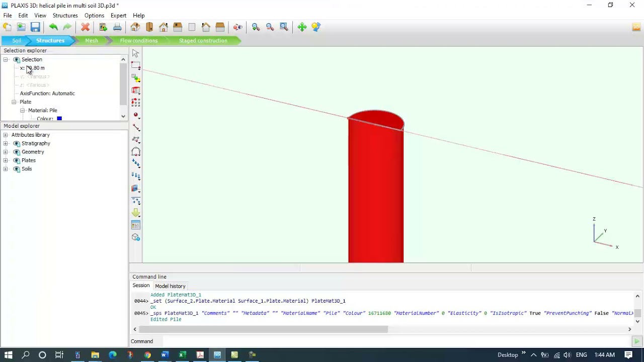Viewport: 644px width, 362px height.
Task: Switch to the Session tab
Action: (x=141, y=286)
